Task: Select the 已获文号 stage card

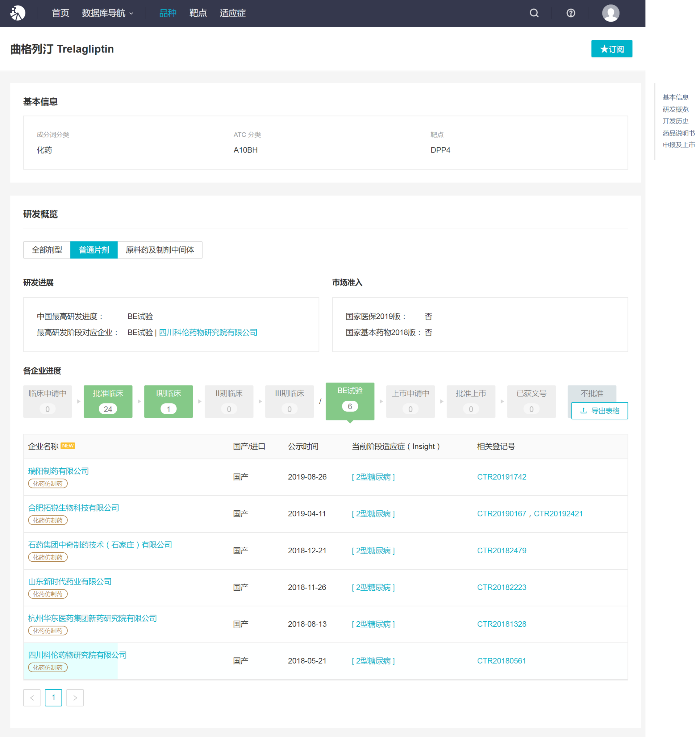Action: tap(531, 401)
